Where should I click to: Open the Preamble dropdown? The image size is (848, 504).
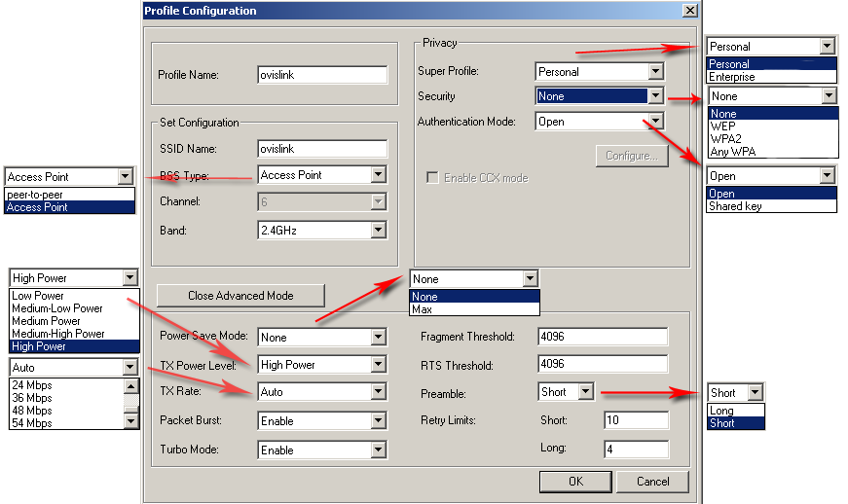(x=585, y=392)
